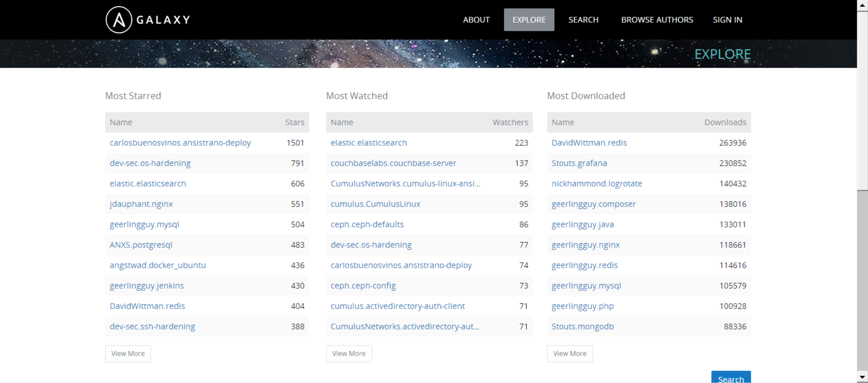Open the ceph.ceph-defaults role
868x383 pixels.
click(x=367, y=224)
